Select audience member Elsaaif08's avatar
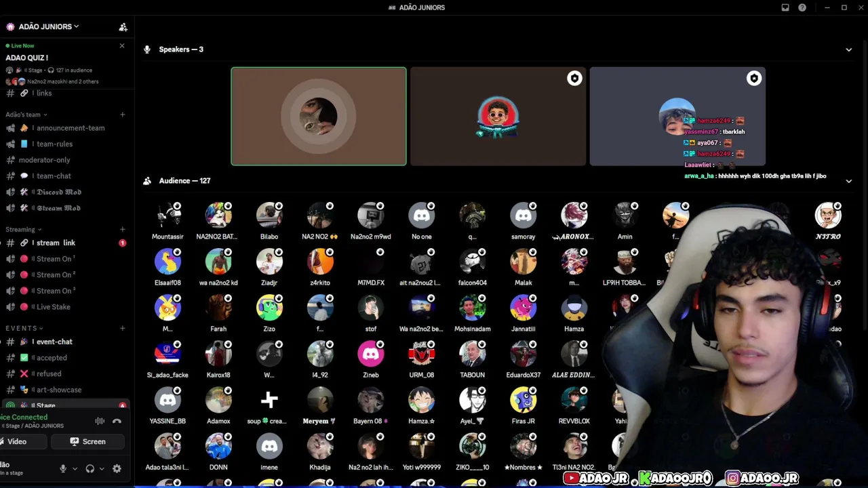Viewport: 868px width, 488px height. [167, 262]
